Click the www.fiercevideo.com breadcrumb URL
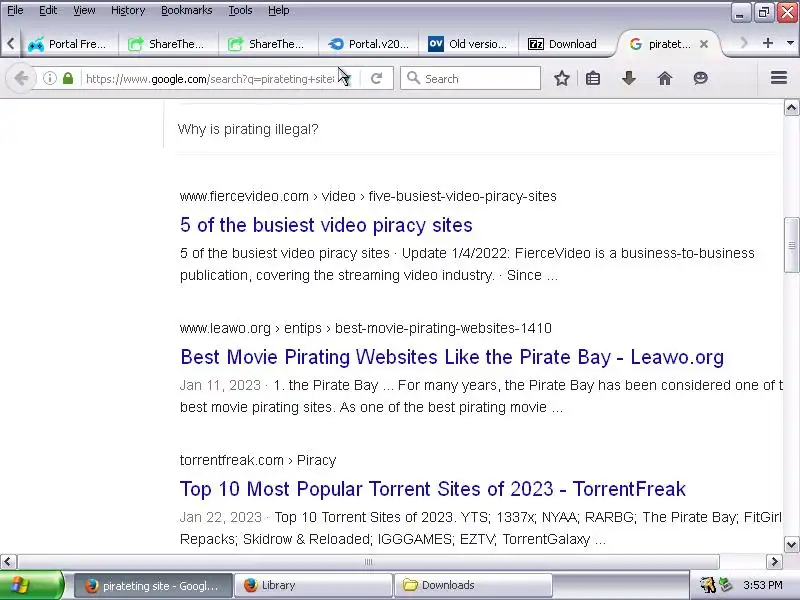The width and height of the screenshot is (800, 600). pos(368,196)
